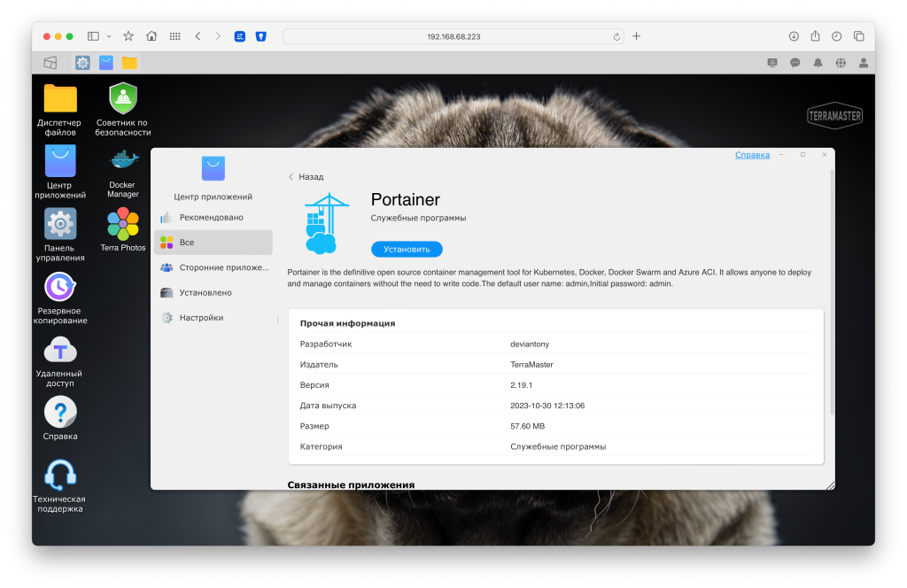Click version value 2.19.1
Screen dimensions: 907x588
click(x=521, y=385)
